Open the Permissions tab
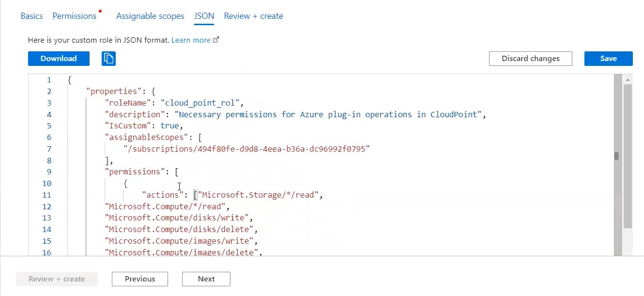644x296 pixels. [75, 16]
